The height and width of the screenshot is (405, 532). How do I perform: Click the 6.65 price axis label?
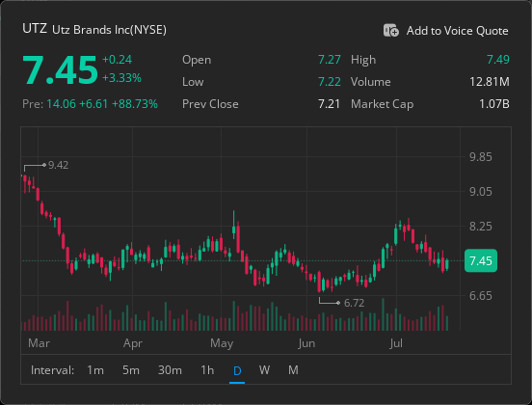[x=480, y=296]
